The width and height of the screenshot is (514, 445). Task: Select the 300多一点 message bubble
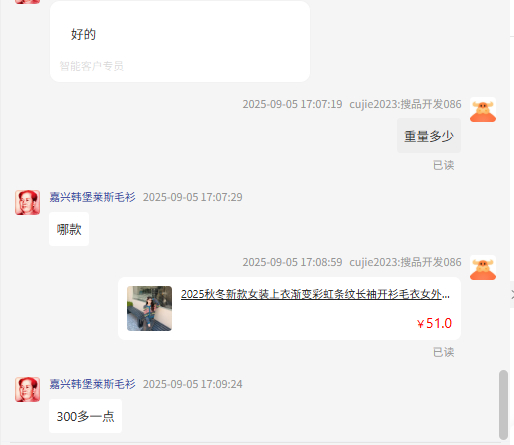click(85, 416)
